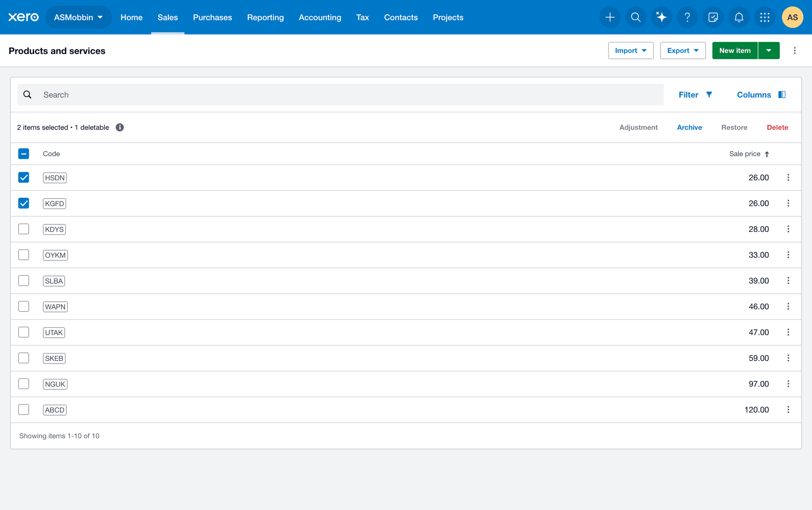The height and width of the screenshot is (510, 812).
Task: Open the Reporting menu
Action: pyautogui.click(x=266, y=17)
